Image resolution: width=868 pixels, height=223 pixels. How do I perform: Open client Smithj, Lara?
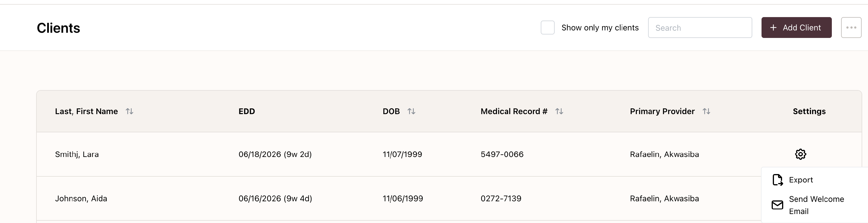point(77,154)
